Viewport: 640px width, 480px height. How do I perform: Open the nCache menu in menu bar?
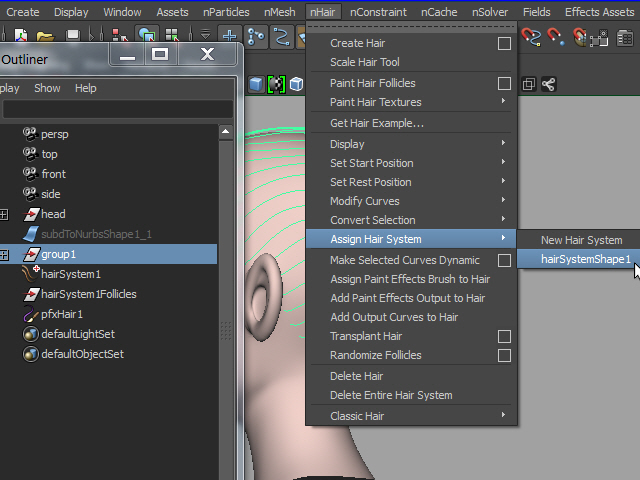[439, 12]
